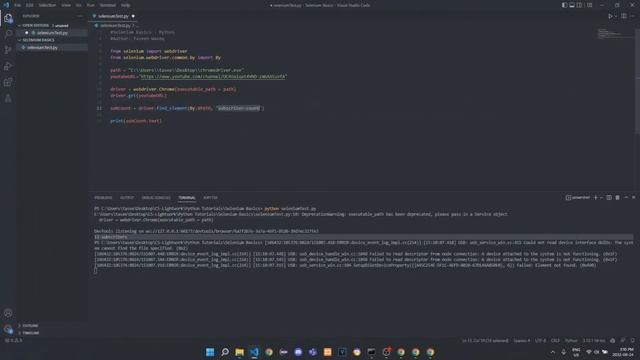Image resolution: width=640 pixels, height=360 pixels.
Task: Open the Terminal menu
Action: click(108, 5)
